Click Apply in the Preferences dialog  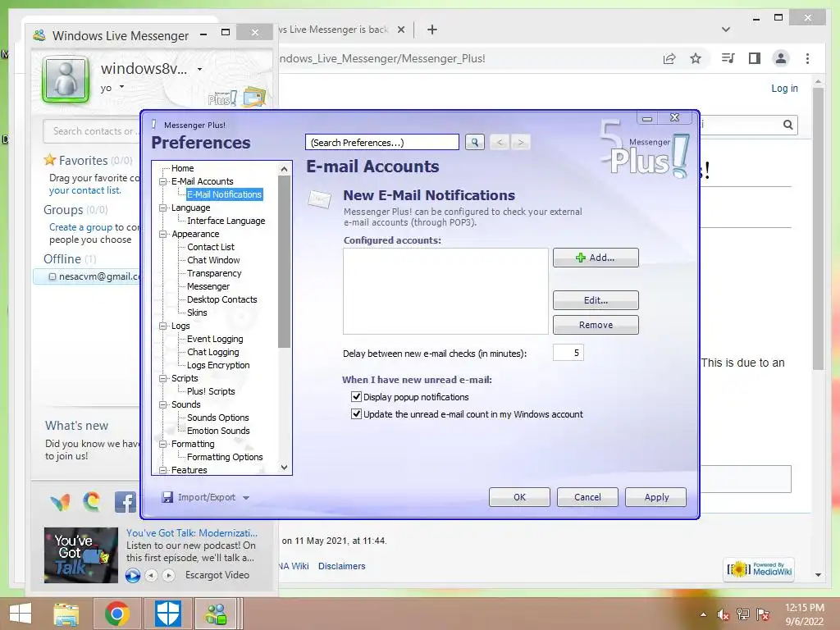point(656,497)
